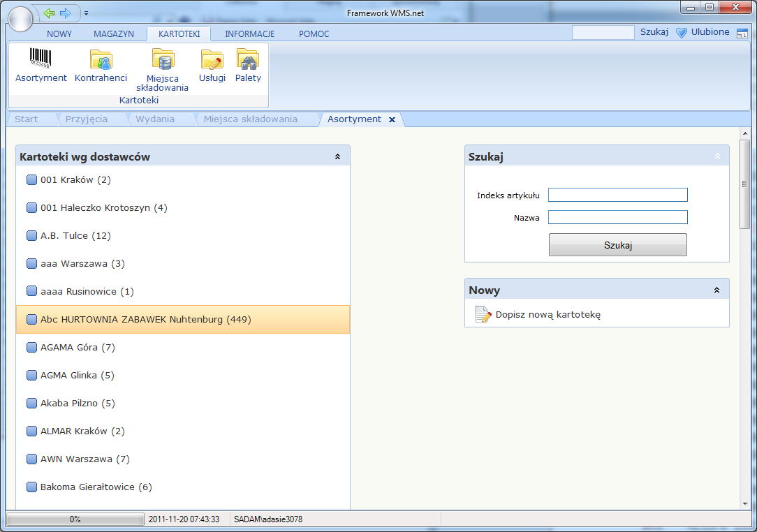Select the 001 Haleczko Krotoszyn (4) row
This screenshot has height=532, width=757.
point(183,207)
